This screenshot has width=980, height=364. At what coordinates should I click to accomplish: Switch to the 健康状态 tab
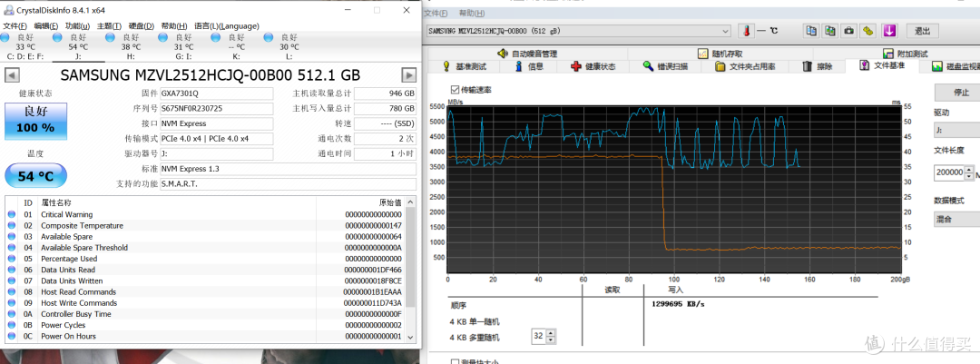point(593,66)
